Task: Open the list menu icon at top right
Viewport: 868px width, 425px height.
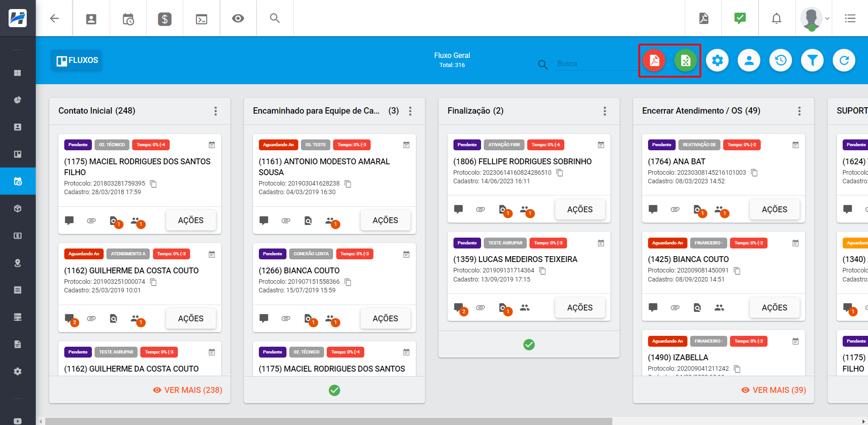Action: click(x=850, y=19)
